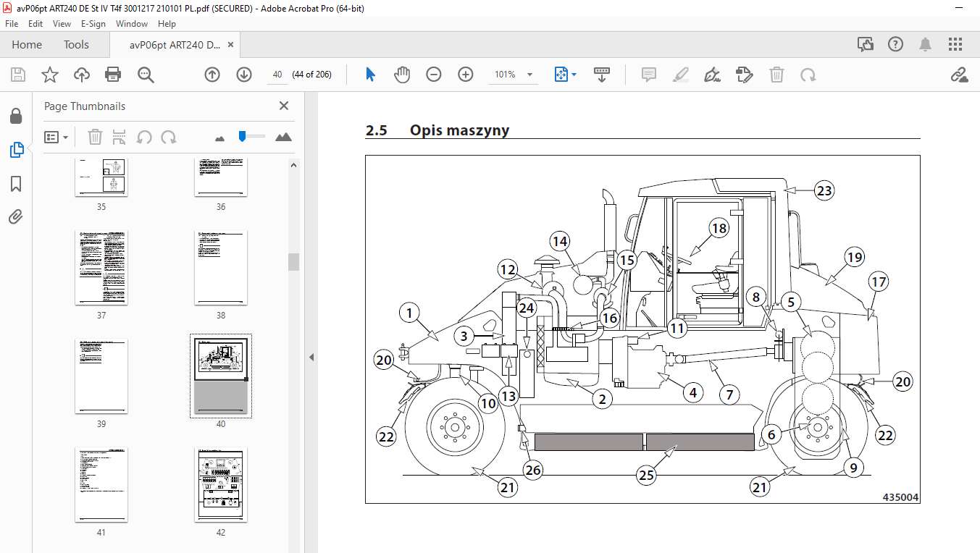
Task: Open the Edit menu
Action: tap(35, 24)
